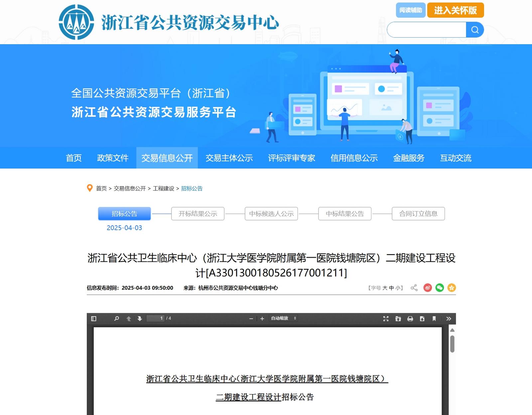Viewport: 532px width, 415px height.
Task: Open the 自动缩放 zoom dropdown
Action: point(283,318)
